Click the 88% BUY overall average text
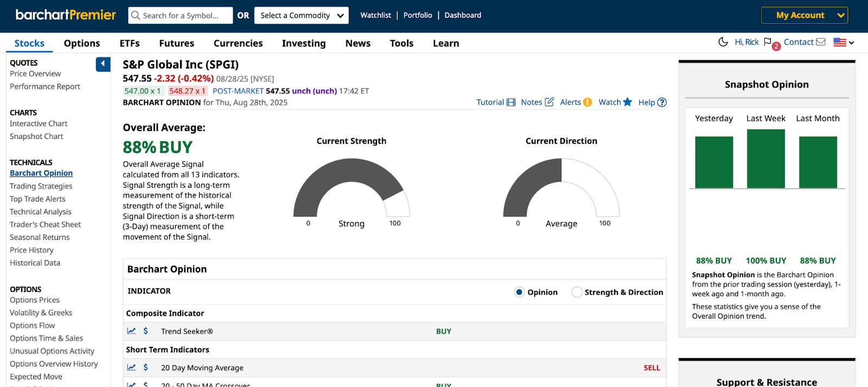Screen dimensions: 868x387 (x=157, y=147)
